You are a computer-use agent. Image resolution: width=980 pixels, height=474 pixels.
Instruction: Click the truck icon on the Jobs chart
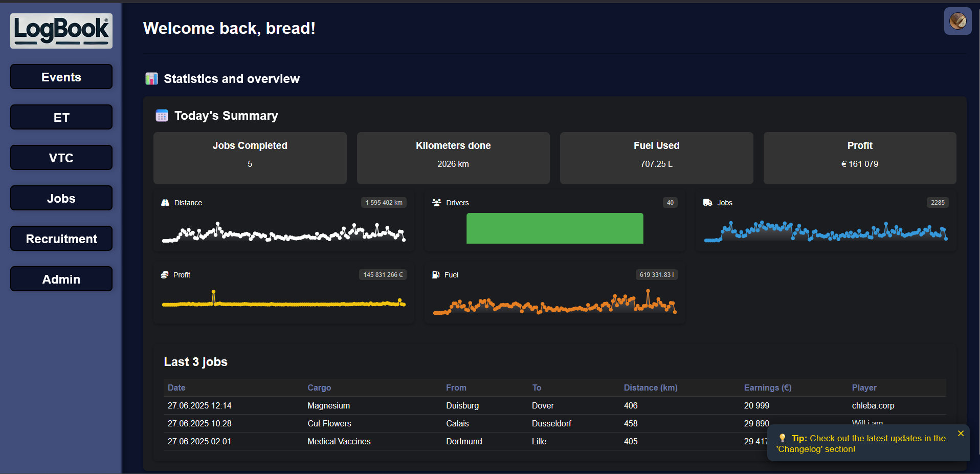[707, 203]
